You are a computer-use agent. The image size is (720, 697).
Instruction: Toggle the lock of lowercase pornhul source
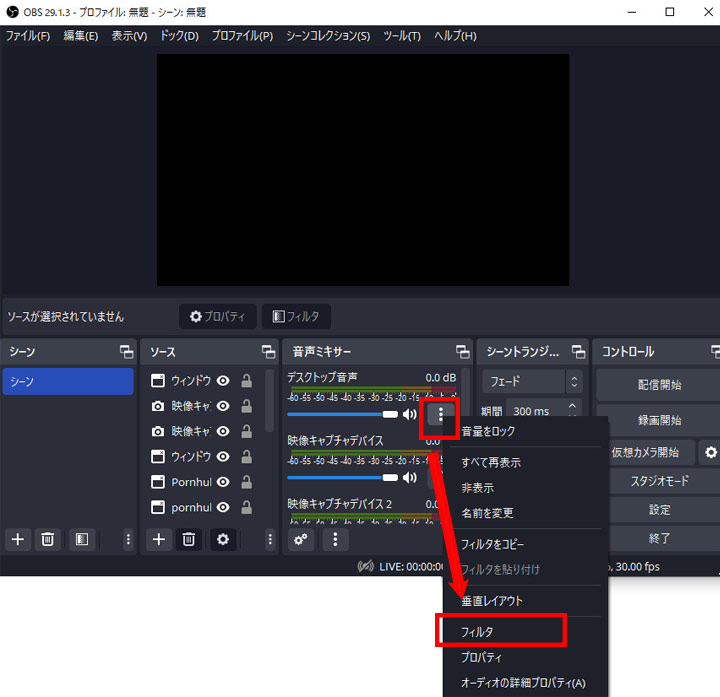click(x=247, y=507)
